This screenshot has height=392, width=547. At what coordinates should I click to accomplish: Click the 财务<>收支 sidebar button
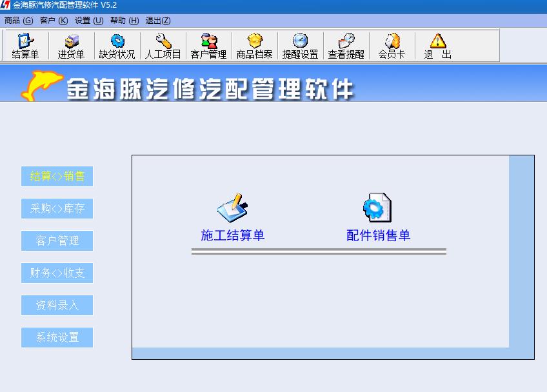(x=57, y=273)
